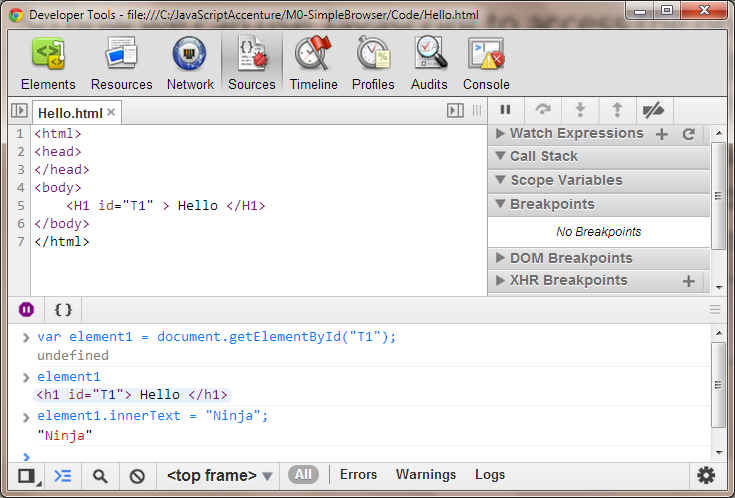Dock the DevTools to main window
This screenshot has height=498, width=735.
tap(27, 476)
